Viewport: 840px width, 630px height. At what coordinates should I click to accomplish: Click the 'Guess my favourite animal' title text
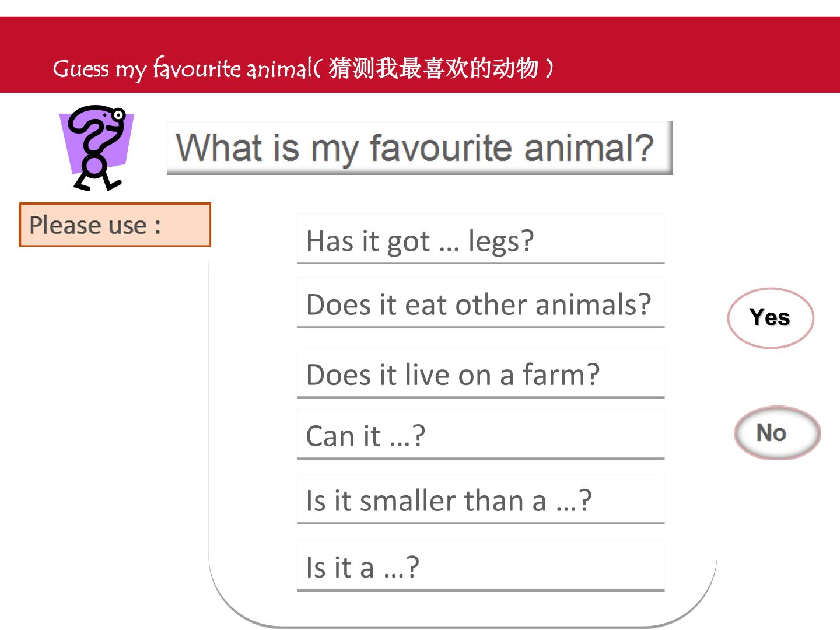click(x=183, y=69)
